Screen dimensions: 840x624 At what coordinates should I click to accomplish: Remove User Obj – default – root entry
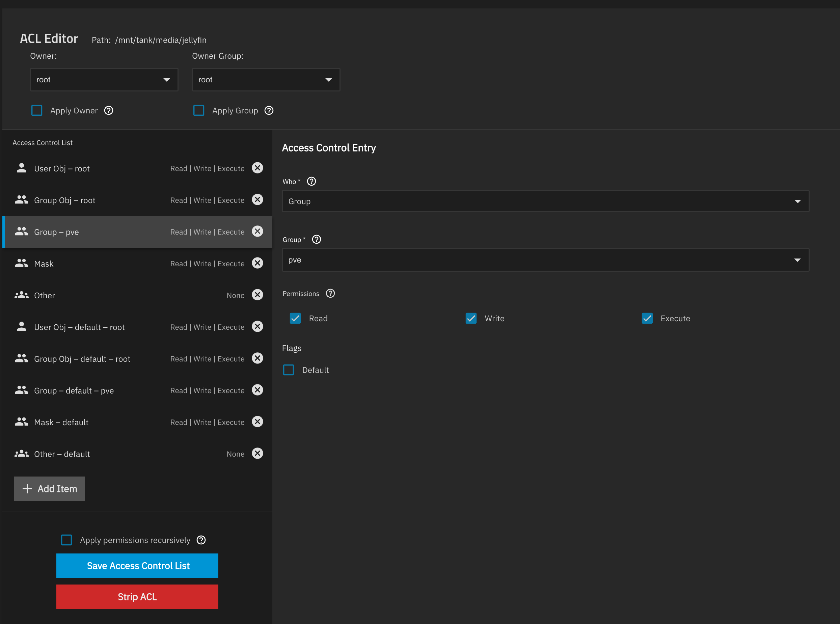(x=257, y=326)
